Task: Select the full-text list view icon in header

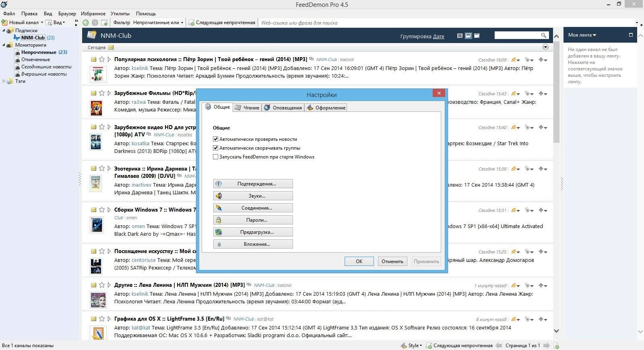Action: pos(460,36)
